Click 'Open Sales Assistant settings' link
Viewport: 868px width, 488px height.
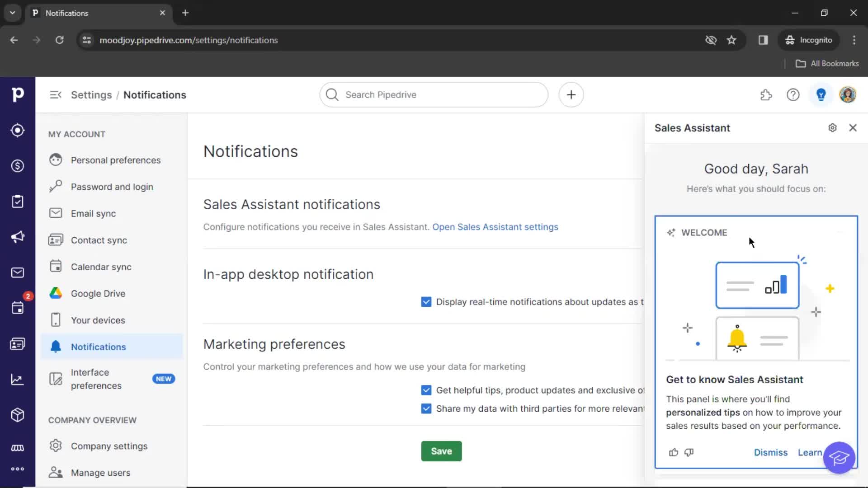click(x=495, y=226)
